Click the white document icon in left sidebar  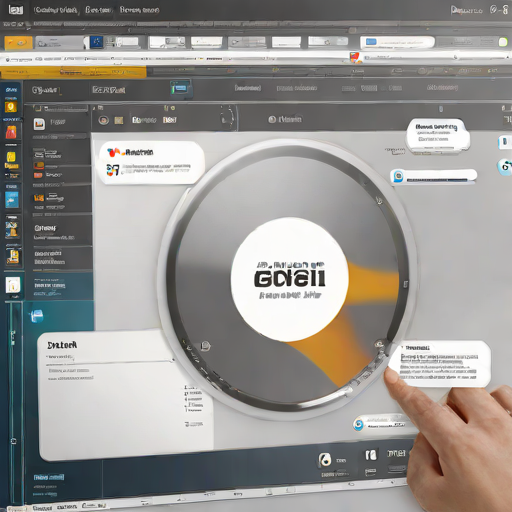(13, 285)
